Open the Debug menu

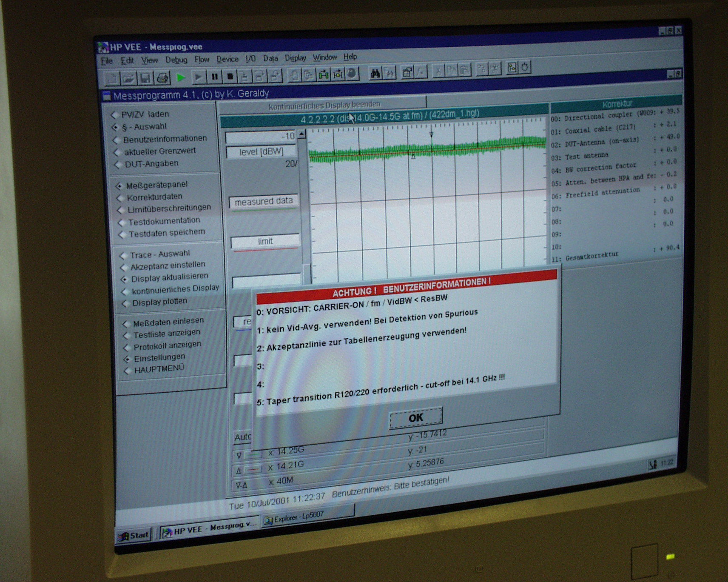pyautogui.click(x=176, y=60)
